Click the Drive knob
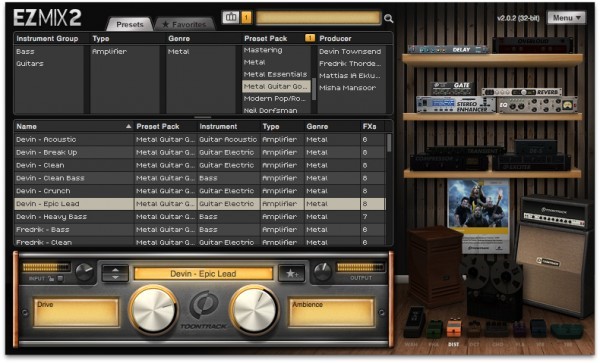The height and width of the screenshot is (363, 600). pos(154,310)
